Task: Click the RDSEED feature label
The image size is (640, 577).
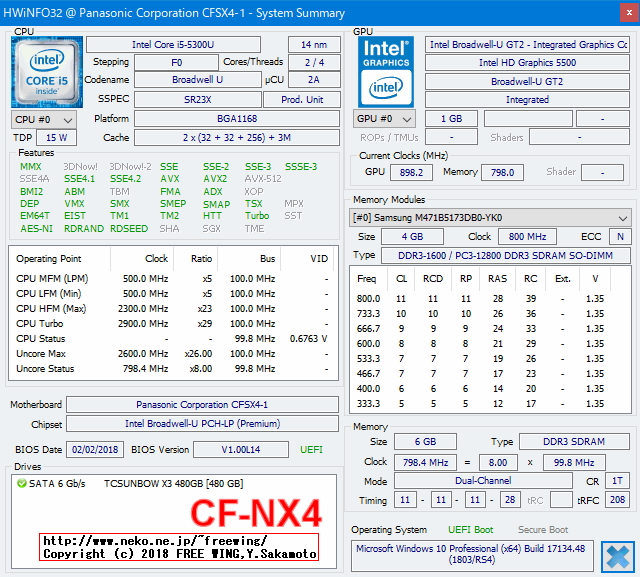Action: coord(129,229)
